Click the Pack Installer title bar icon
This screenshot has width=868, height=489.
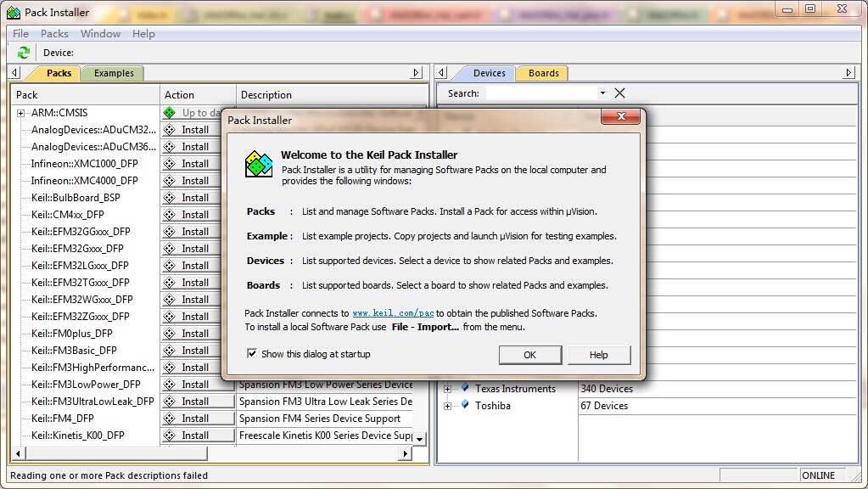(x=14, y=12)
